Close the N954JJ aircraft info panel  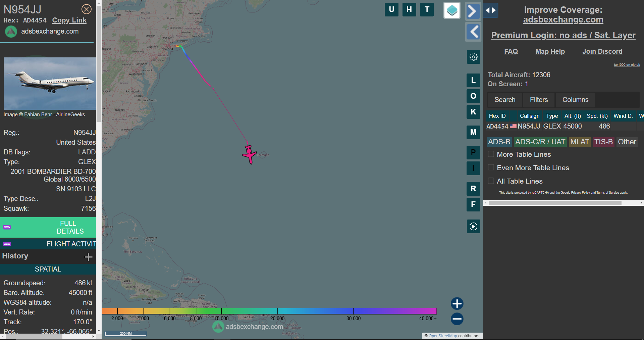pos(87,9)
